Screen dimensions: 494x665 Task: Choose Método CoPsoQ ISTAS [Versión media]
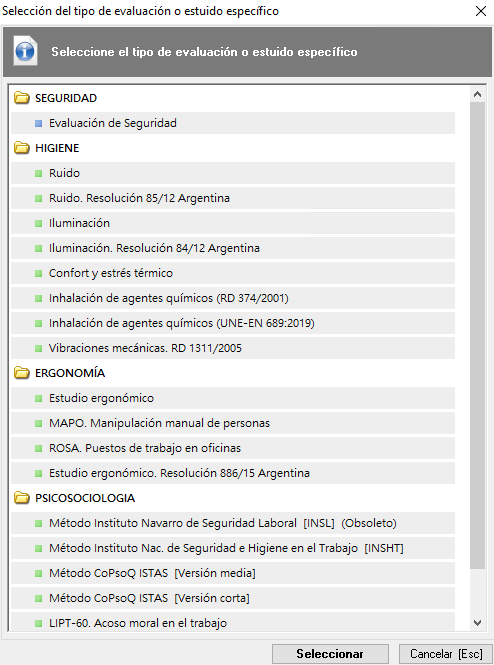pos(233,573)
